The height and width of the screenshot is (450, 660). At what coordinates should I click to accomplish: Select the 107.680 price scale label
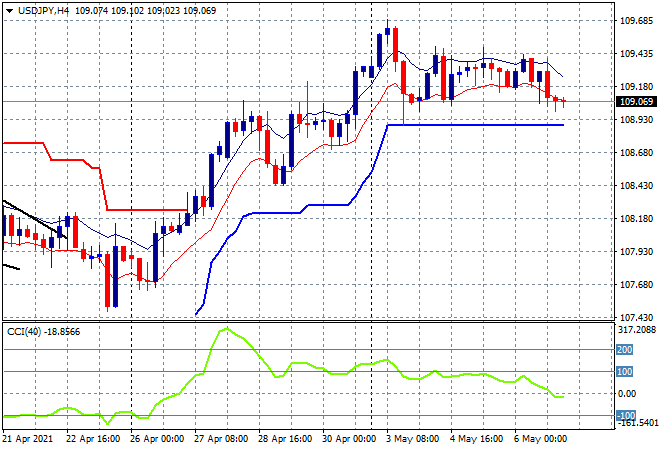tap(636, 285)
